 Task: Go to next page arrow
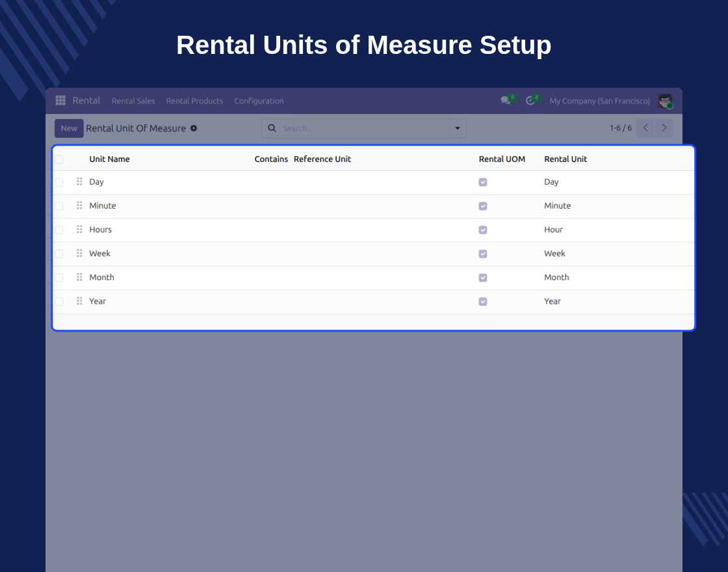[664, 127]
